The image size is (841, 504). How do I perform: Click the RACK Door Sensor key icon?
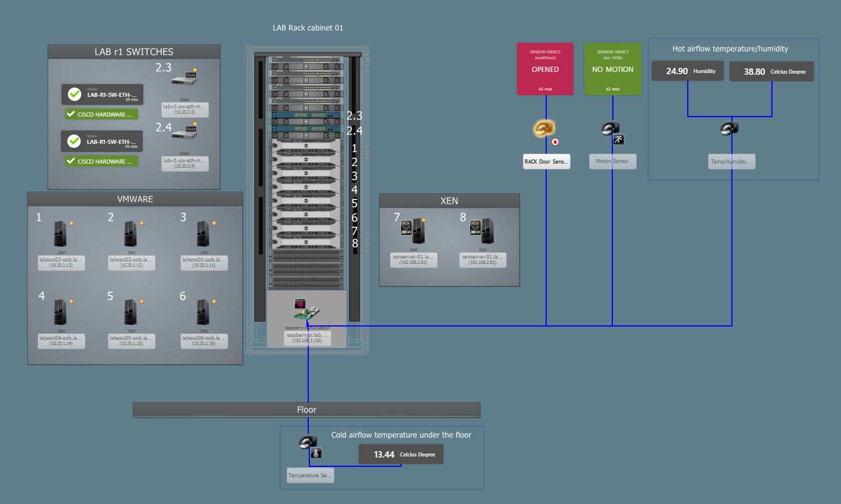pos(543,128)
